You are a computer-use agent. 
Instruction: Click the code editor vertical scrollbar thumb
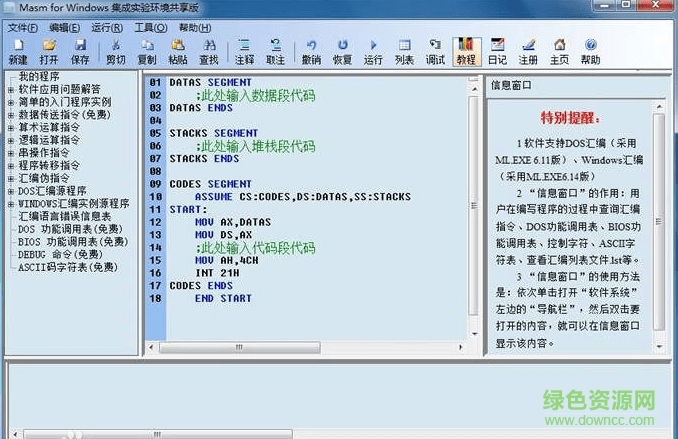(474, 205)
